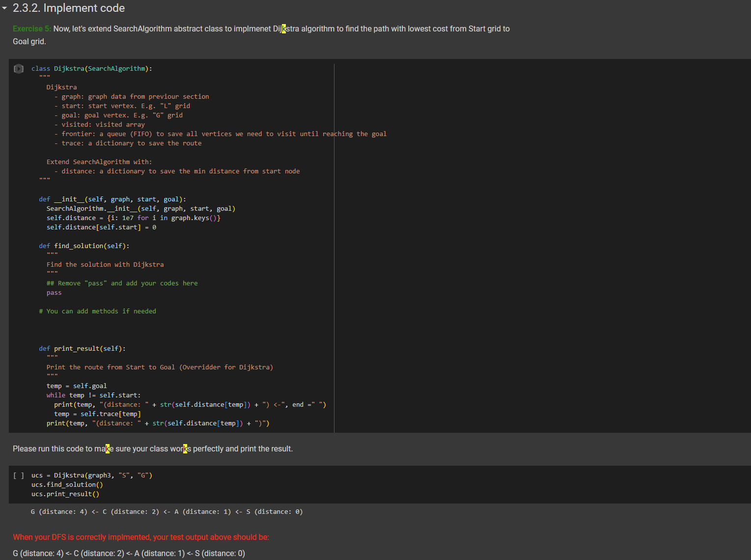Click the 'def print_result(self):' line

(82, 348)
